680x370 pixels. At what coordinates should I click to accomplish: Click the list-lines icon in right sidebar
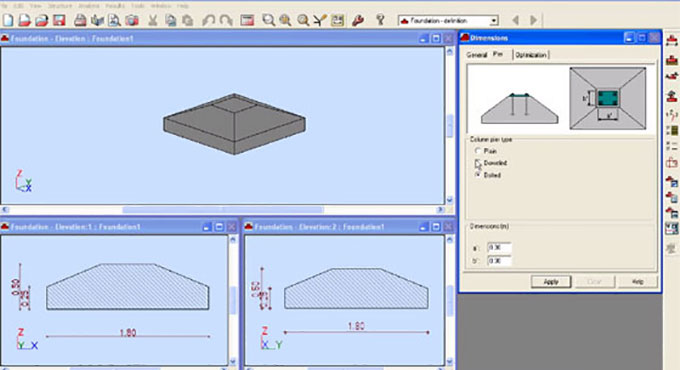pyautogui.click(x=672, y=146)
